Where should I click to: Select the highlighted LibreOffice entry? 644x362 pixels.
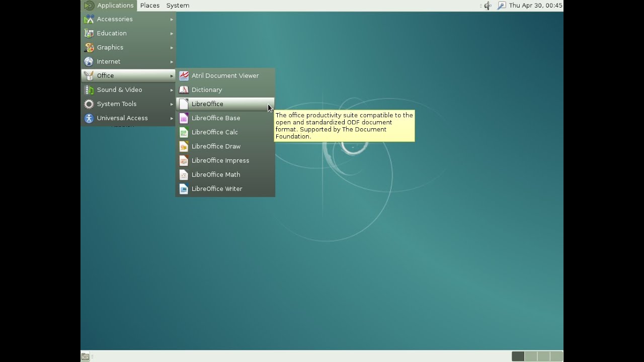225,104
